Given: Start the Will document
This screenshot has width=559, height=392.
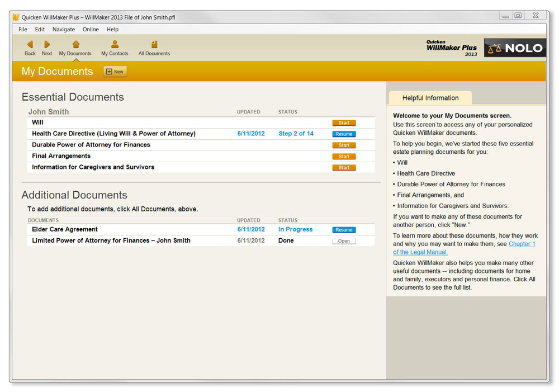Looking at the screenshot, I should (x=344, y=123).
